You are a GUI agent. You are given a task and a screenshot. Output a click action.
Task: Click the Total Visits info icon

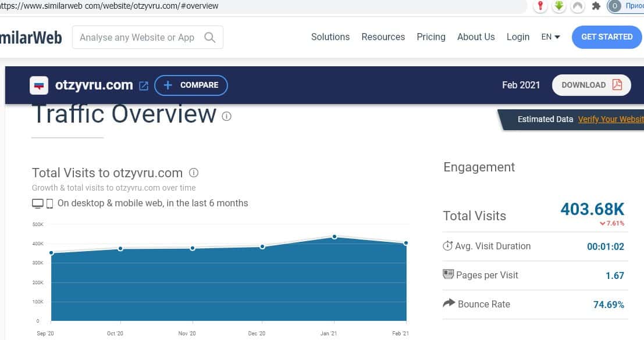point(194,173)
